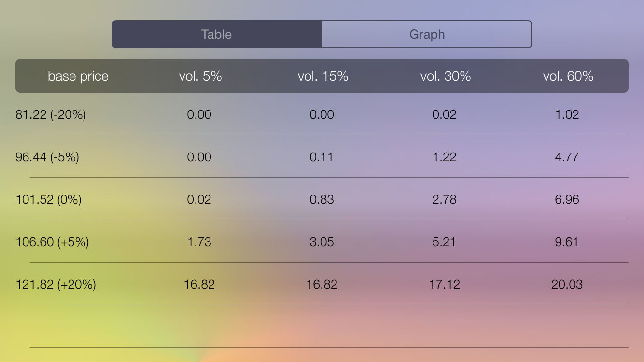
Task: Click the vol. 30% column header
Action: pyautogui.click(x=445, y=76)
